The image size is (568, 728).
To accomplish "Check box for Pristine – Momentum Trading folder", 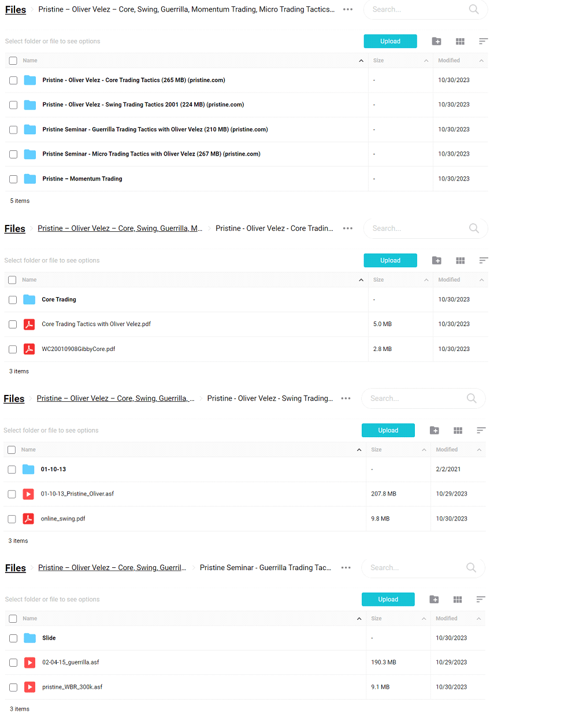I will (13, 179).
